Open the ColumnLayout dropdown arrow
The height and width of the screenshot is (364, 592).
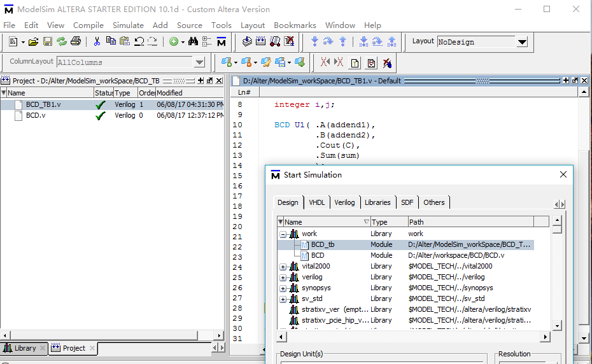[x=199, y=62]
